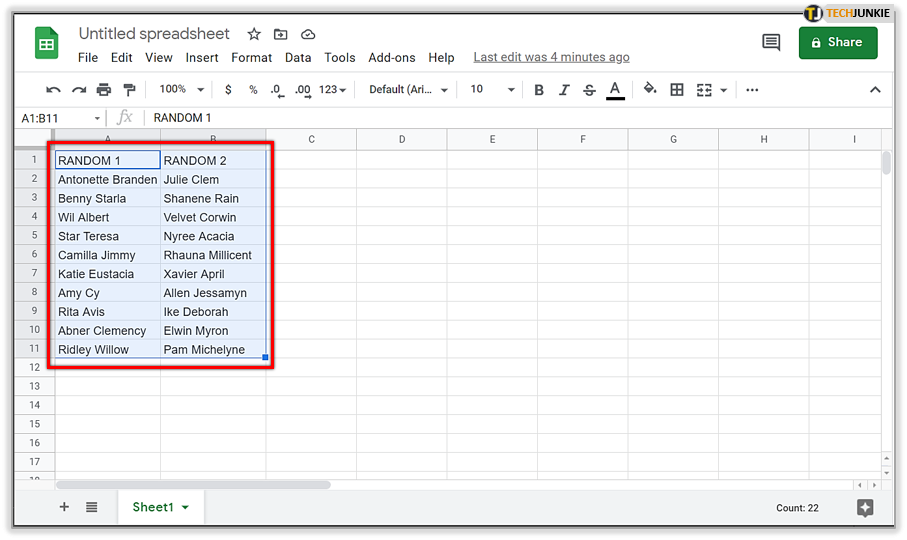Click the Print icon in toolbar

click(104, 90)
